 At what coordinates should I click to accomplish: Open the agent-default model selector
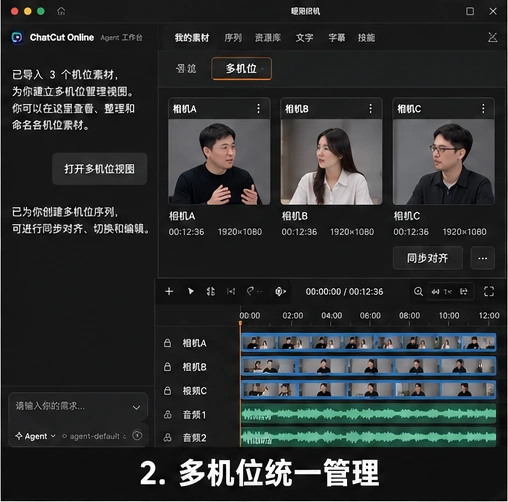[94, 436]
